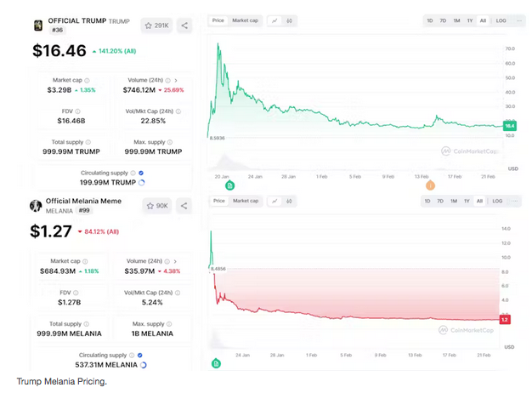Open Circulating supply info icon for MELANIA
Screen dimensions: 532x393
point(132,356)
